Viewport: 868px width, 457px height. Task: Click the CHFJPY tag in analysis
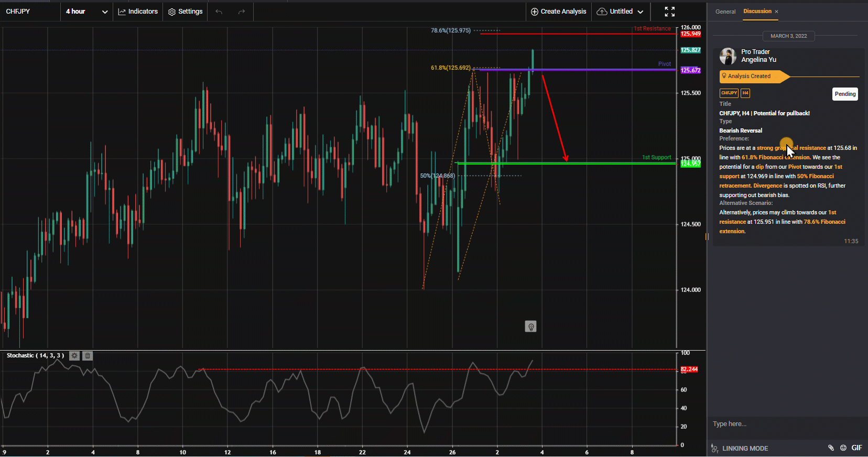729,93
